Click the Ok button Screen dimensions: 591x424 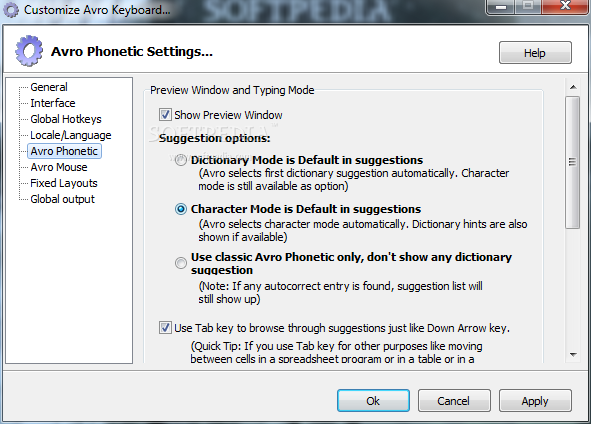[373, 401]
